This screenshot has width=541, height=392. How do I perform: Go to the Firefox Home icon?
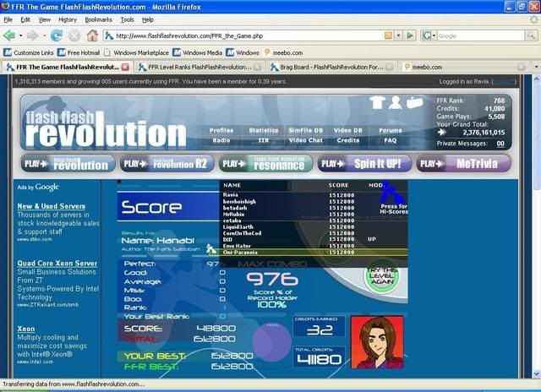pyautogui.click(x=92, y=35)
